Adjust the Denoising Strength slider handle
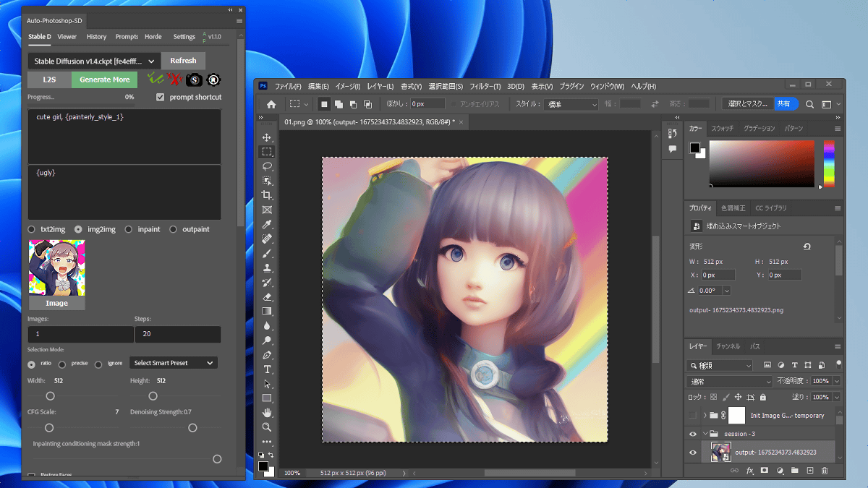Image resolution: width=868 pixels, height=488 pixels. click(x=192, y=428)
